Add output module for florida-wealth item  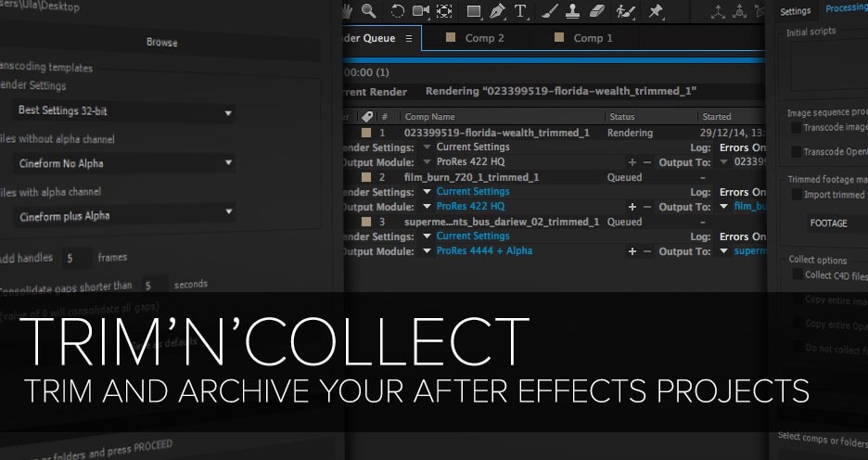(x=632, y=162)
